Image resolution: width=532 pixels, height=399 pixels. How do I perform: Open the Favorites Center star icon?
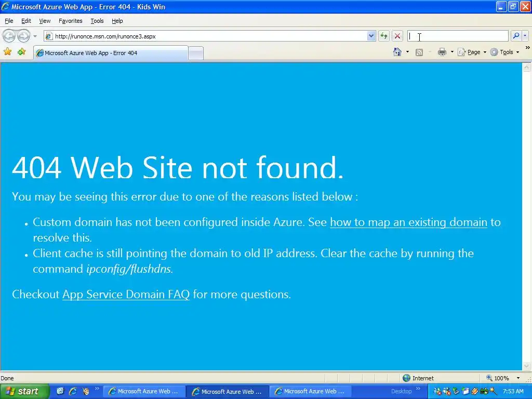pos(7,52)
